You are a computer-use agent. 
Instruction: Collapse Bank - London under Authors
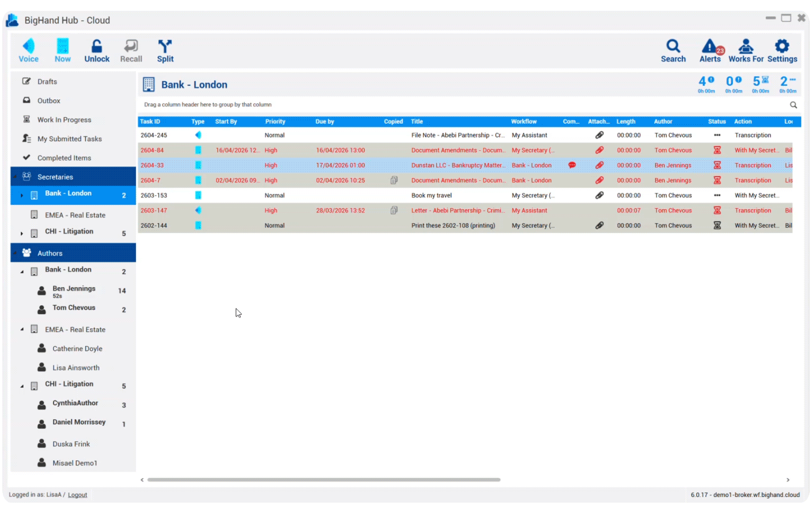[x=22, y=272]
